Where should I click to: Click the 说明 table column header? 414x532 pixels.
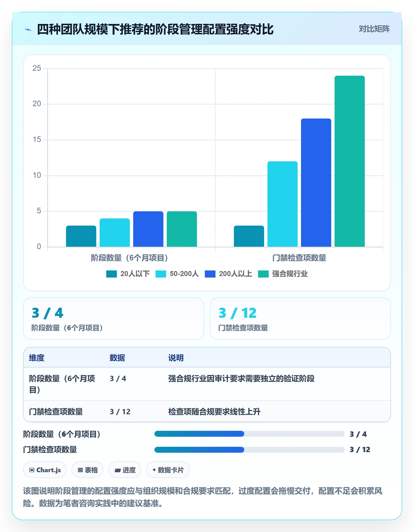(x=176, y=358)
